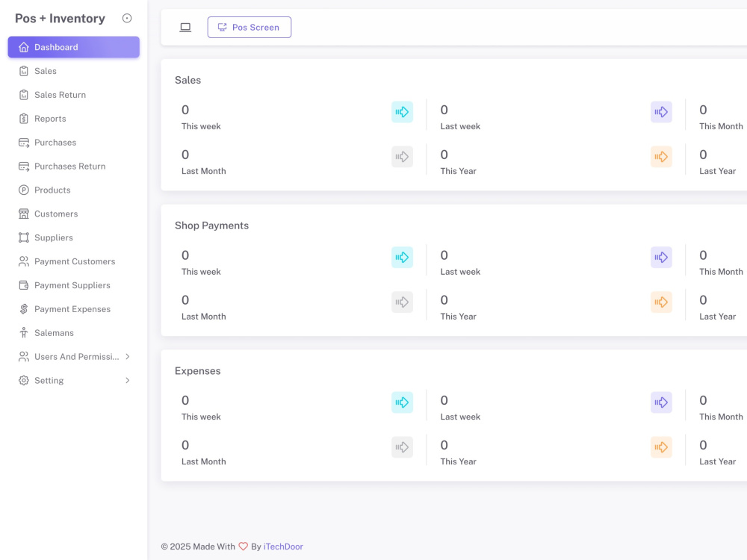Click Shop Payments This Year orange arrow

pyautogui.click(x=661, y=302)
